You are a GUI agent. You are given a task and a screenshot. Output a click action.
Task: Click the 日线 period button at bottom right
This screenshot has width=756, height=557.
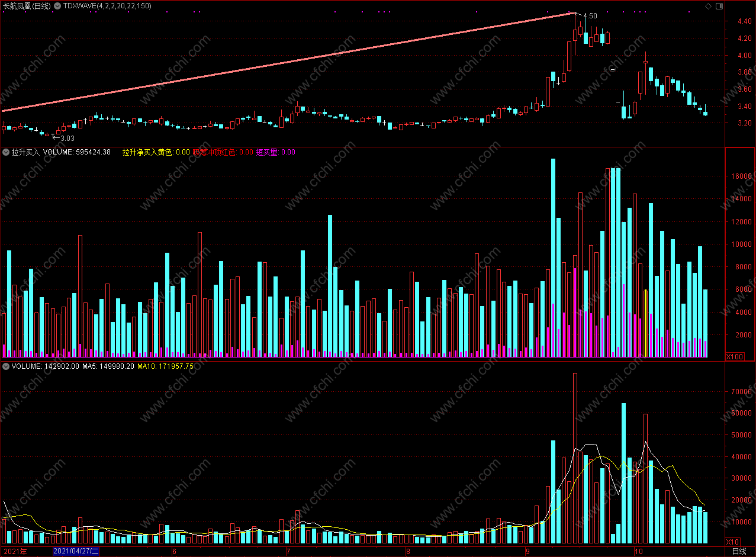[739, 552]
